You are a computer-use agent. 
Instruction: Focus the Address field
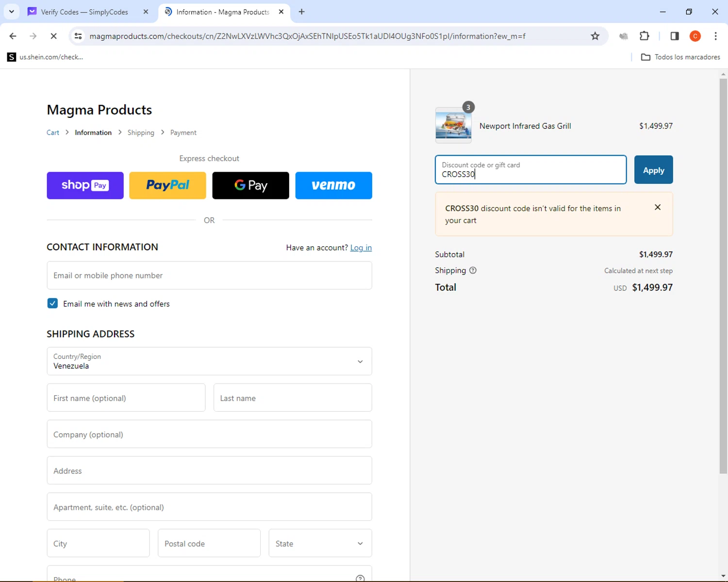pos(209,470)
